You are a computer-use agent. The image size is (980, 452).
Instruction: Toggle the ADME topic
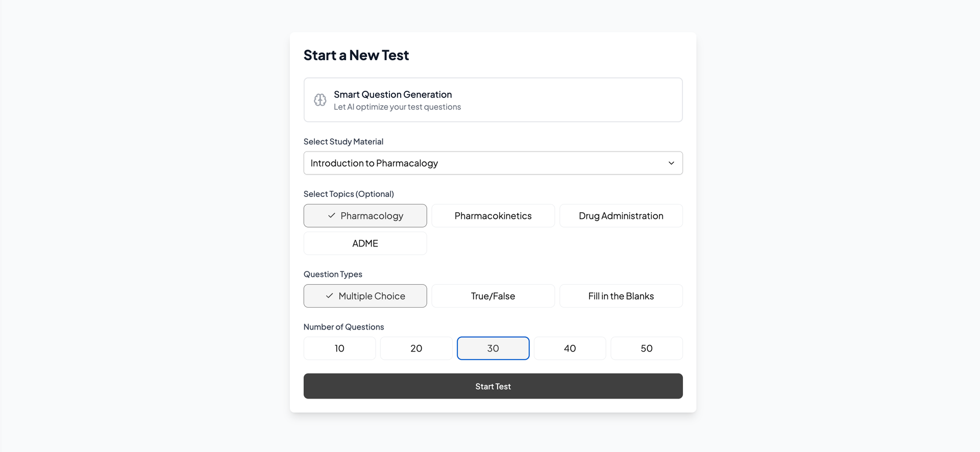(365, 243)
